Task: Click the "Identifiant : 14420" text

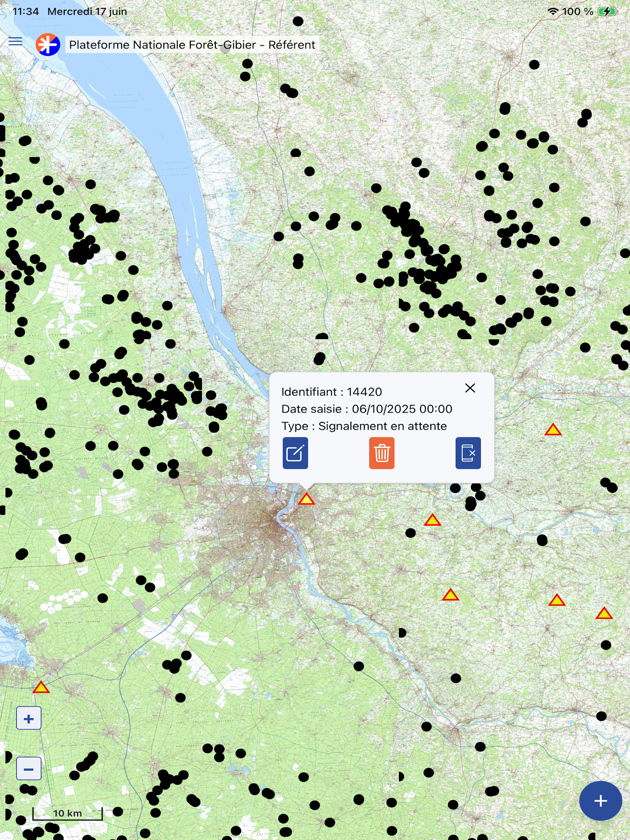Action: pos(331,392)
